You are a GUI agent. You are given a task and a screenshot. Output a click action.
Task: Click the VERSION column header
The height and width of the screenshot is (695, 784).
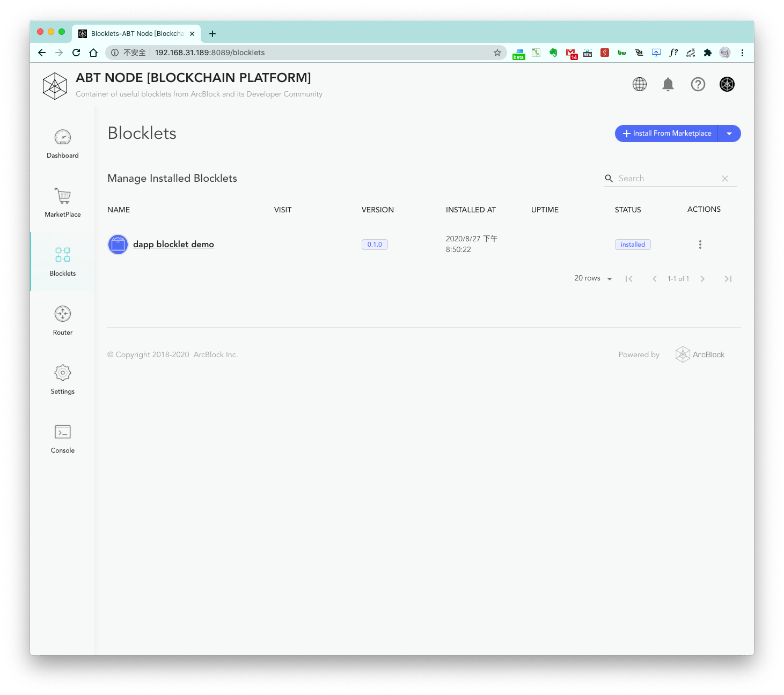[378, 210]
